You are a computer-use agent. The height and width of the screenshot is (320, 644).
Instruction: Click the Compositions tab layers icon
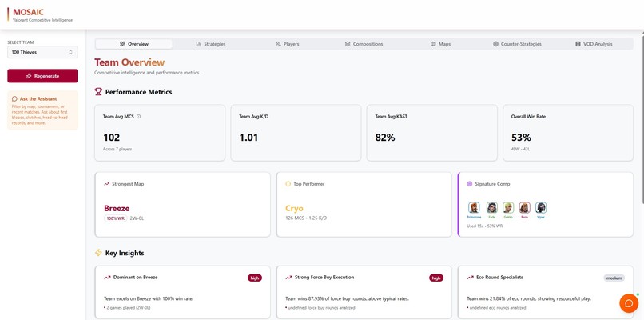tap(348, 44)
